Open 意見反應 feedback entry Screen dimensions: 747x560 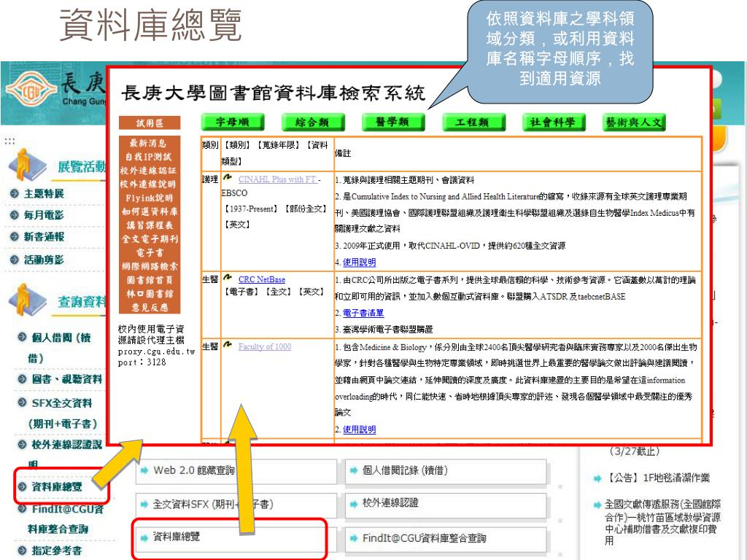click(x=150, y=308)
